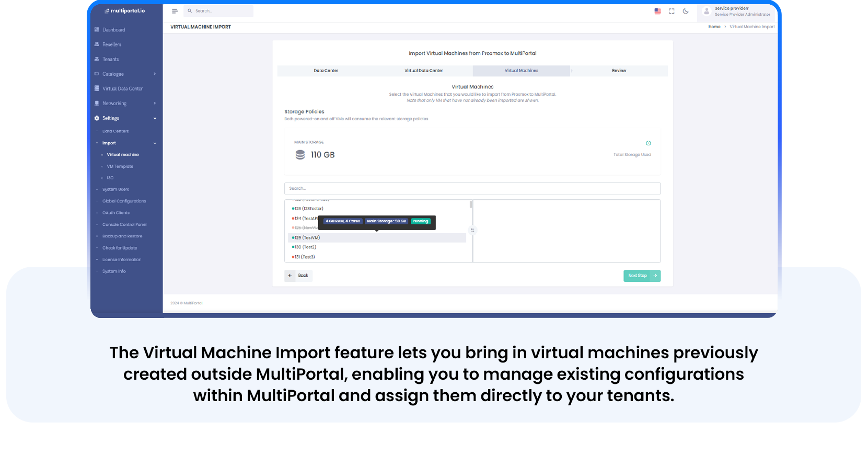Click the Main Storage : 50 GB badge

tap(386, 221)
